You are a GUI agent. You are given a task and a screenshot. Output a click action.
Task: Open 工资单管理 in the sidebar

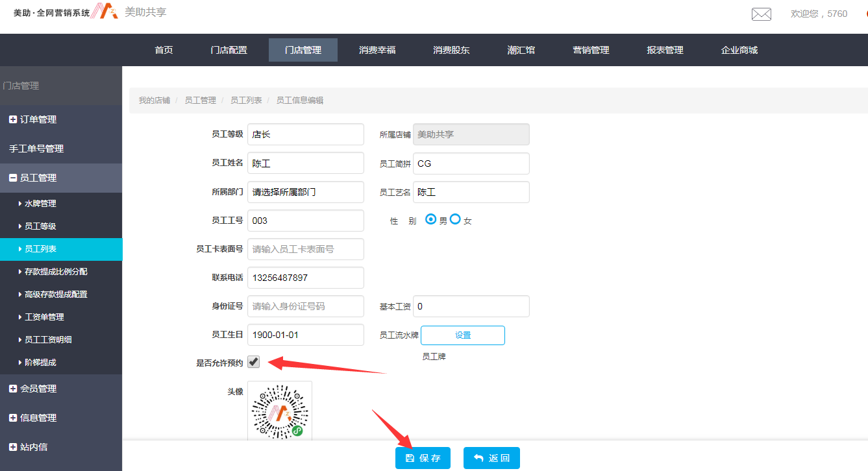click(x=61, y=317)
